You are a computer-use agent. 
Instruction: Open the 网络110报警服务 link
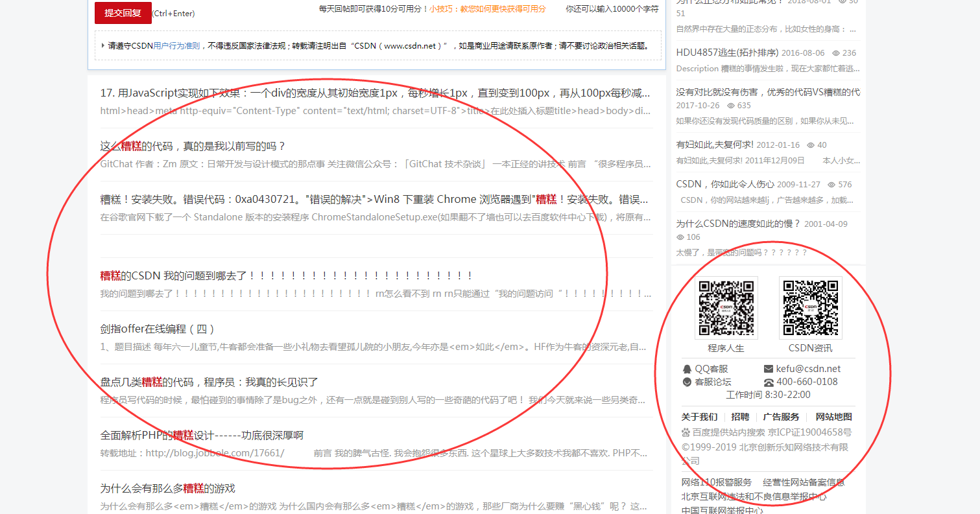pyautogui.click(x=717, y=482)
